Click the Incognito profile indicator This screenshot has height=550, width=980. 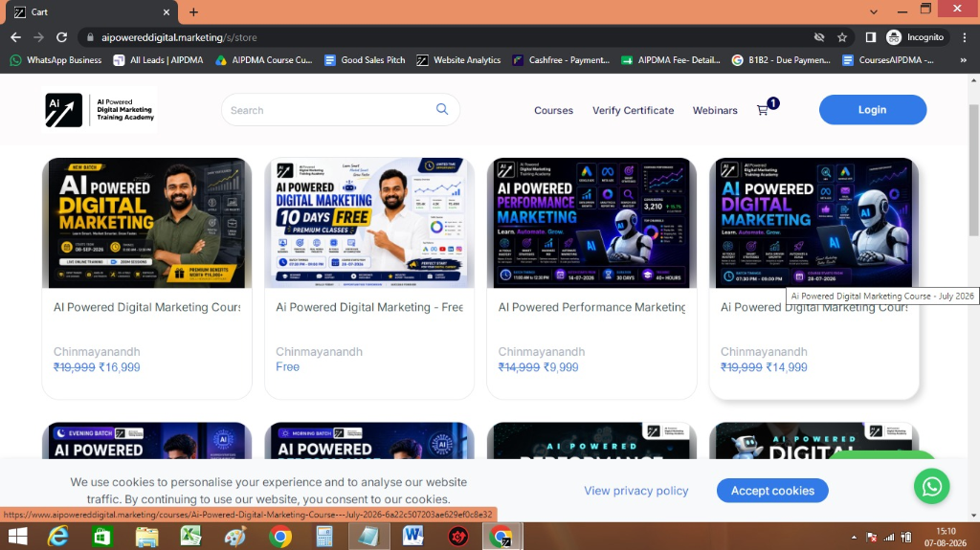pyautogui.click(x=916, y=37)
